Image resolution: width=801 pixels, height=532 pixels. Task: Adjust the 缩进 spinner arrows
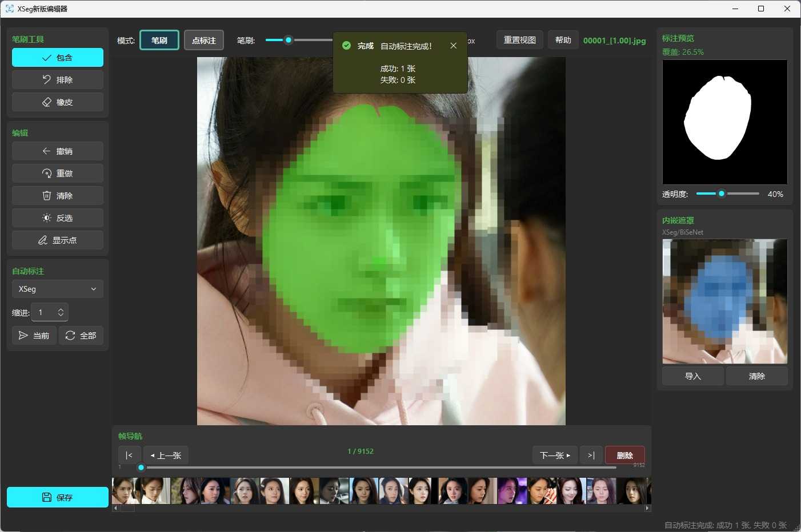click(x=61, y=312)
